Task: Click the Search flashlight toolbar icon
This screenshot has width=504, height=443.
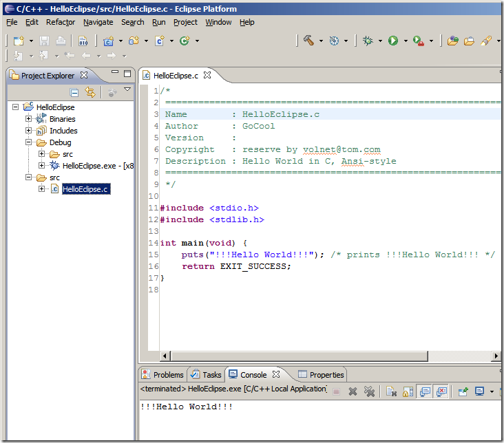Action: (486, 41)
